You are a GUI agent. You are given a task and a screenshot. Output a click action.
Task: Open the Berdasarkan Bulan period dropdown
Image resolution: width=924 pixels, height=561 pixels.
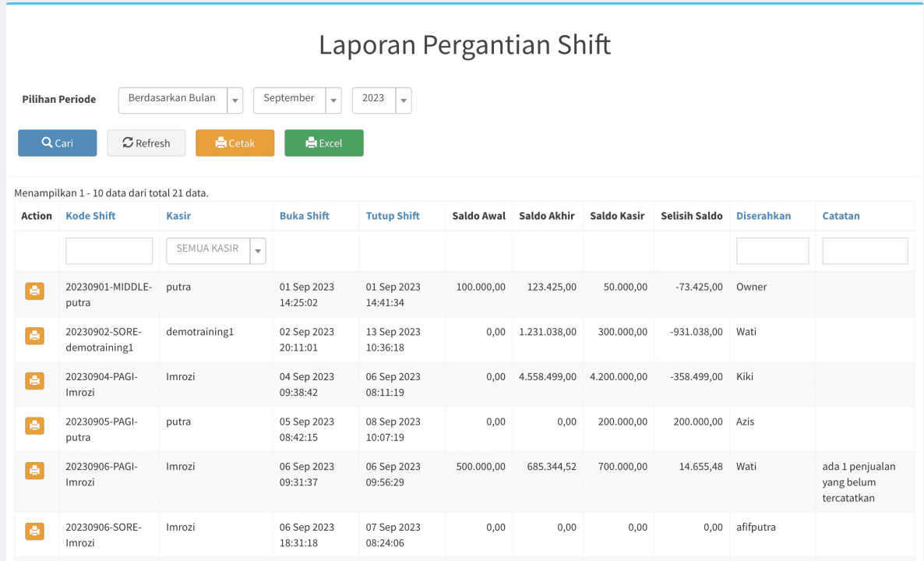tap(180, 100)
